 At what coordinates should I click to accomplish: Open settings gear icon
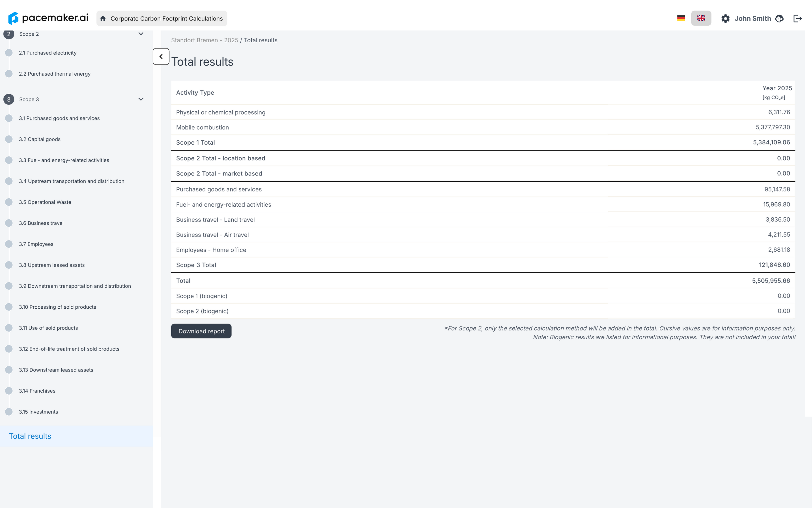point(725,19)
